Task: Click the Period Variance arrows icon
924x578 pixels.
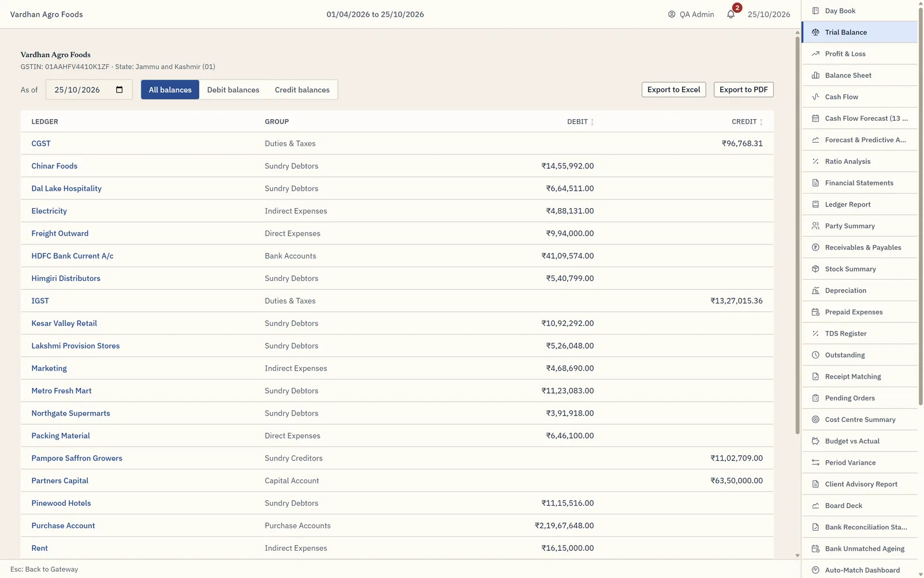Action: pyautogui.click(x=815, y=462)
